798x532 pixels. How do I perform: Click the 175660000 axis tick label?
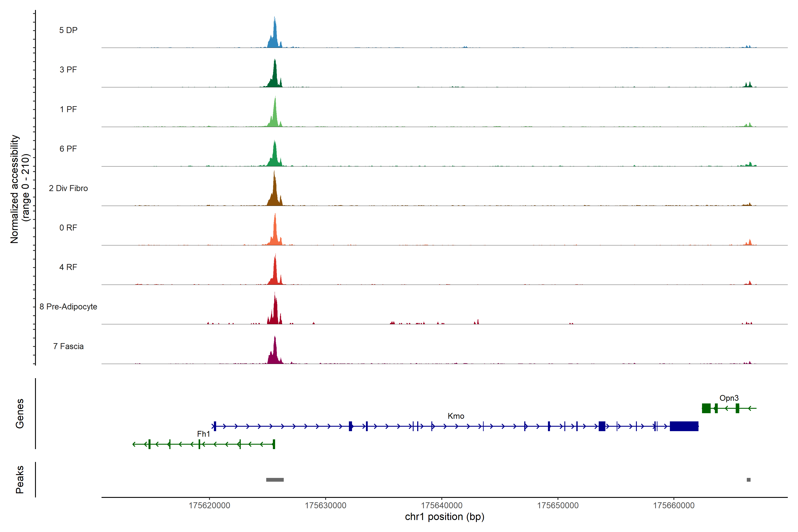(x=674, y=506)
